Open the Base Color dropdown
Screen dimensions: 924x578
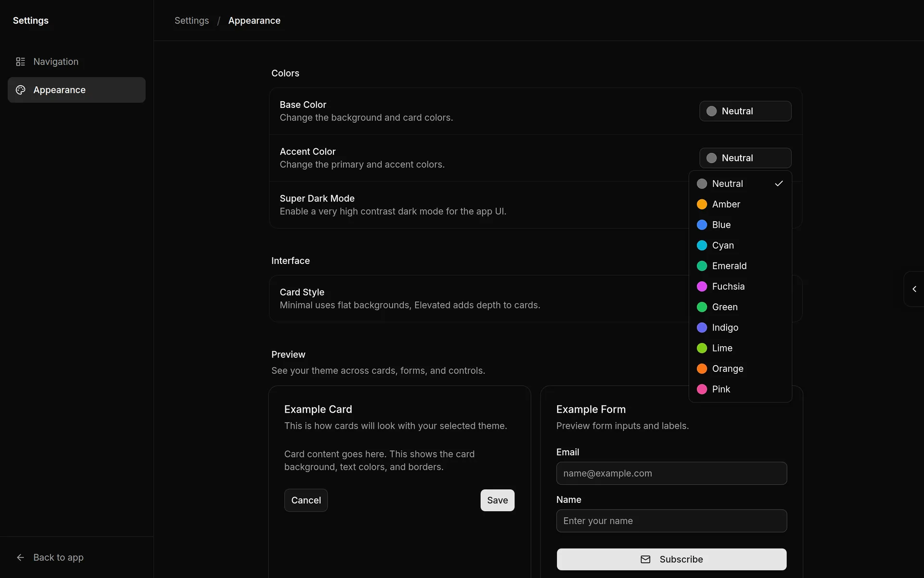[745, 111]
